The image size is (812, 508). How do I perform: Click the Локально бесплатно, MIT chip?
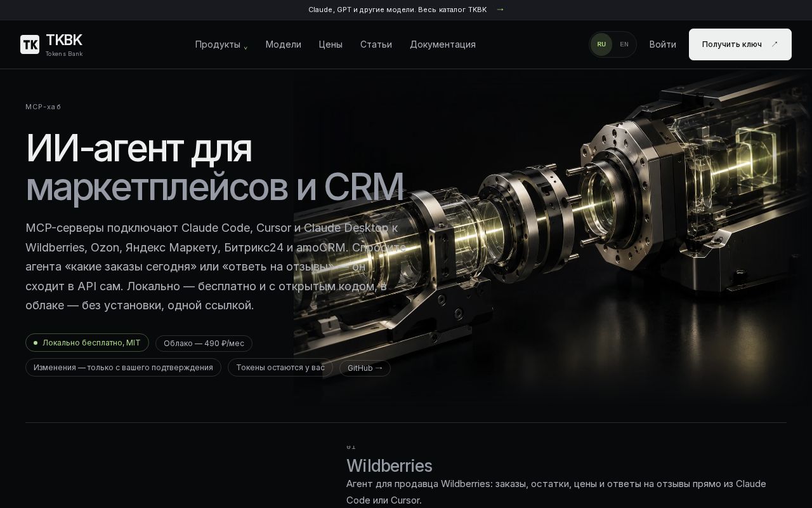tap(87, 343)
